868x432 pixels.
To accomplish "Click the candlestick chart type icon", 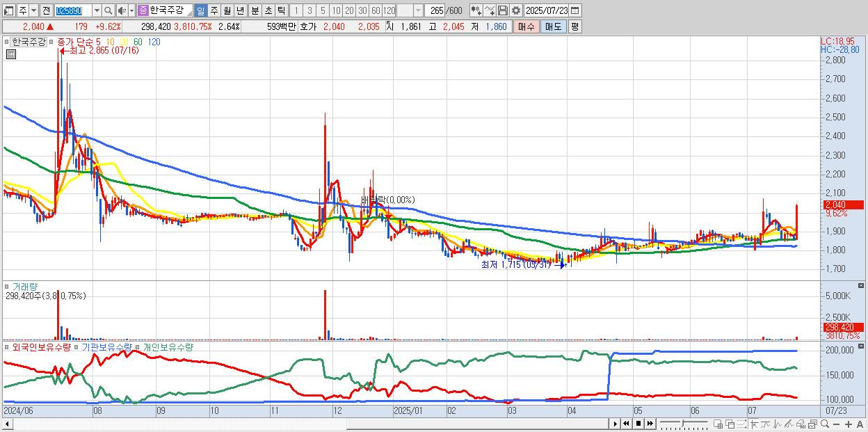I will pos(476,10).
